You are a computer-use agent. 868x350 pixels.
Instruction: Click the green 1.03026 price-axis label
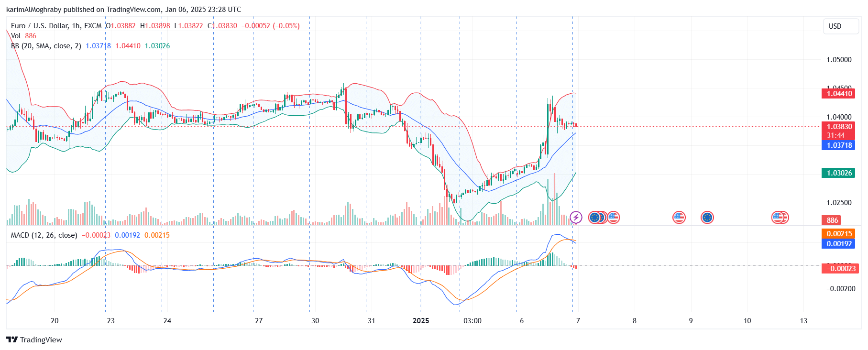pyautogui.click(x=838, y=173)
